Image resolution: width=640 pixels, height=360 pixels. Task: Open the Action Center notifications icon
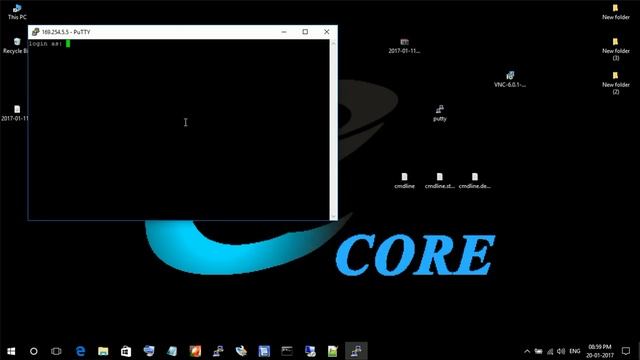click(626, 351)
